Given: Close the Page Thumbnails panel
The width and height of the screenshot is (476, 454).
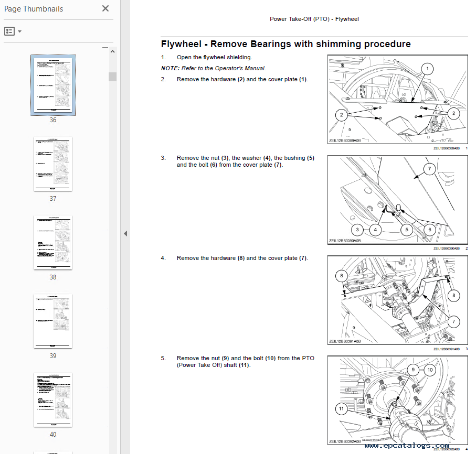Looking at the screenshot, I should coord(105,8).
